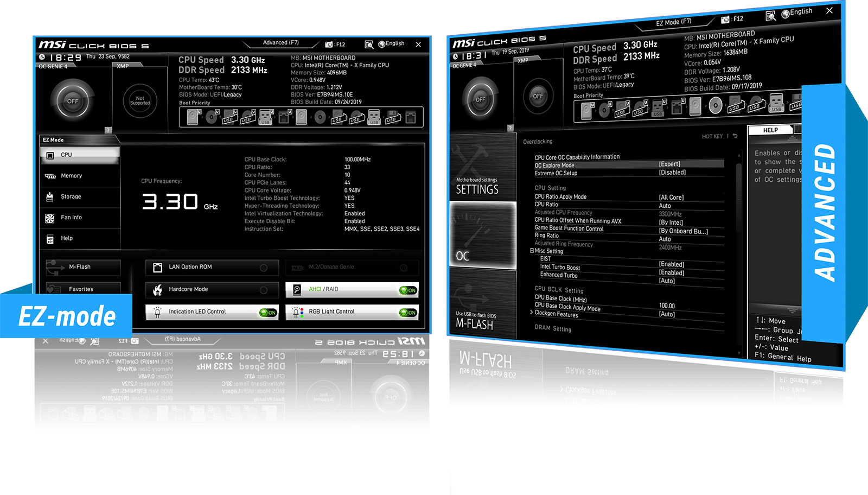Turn off the AHCI / RAID toggle
868x495 pixels.
tap(408, 290)
